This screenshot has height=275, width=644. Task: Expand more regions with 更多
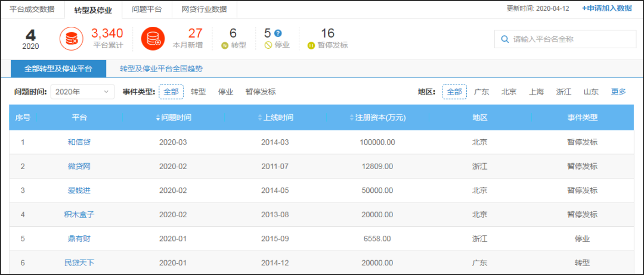coord(618,92)
